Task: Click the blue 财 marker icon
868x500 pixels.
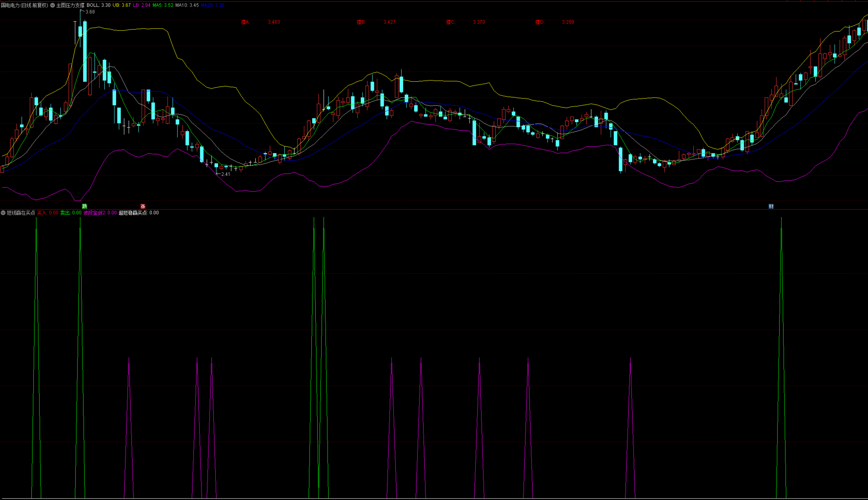Action: pyautogui.click(x=771, y=206)
